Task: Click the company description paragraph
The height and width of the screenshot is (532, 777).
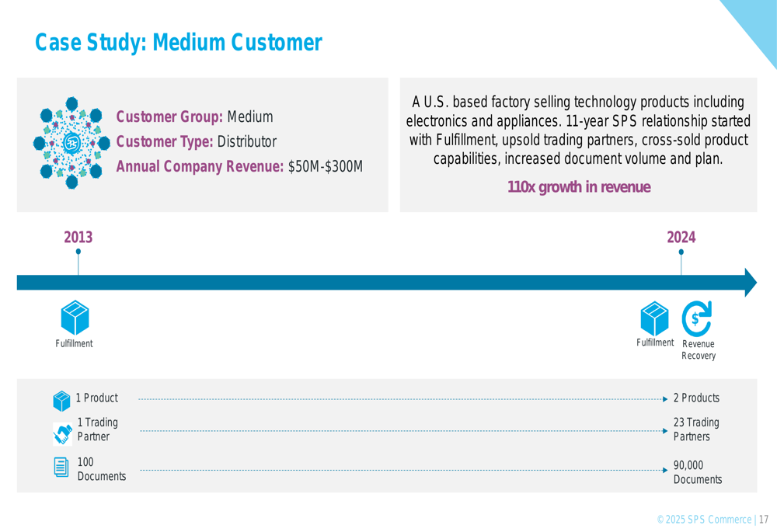Action: (x=578, y=130)
